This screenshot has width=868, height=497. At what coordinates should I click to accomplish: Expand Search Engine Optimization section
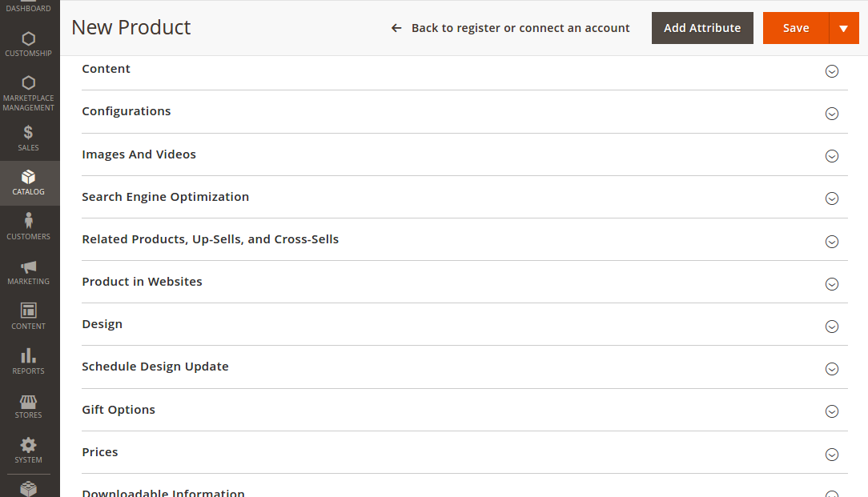pyautogui.click(x=831, y=198)
